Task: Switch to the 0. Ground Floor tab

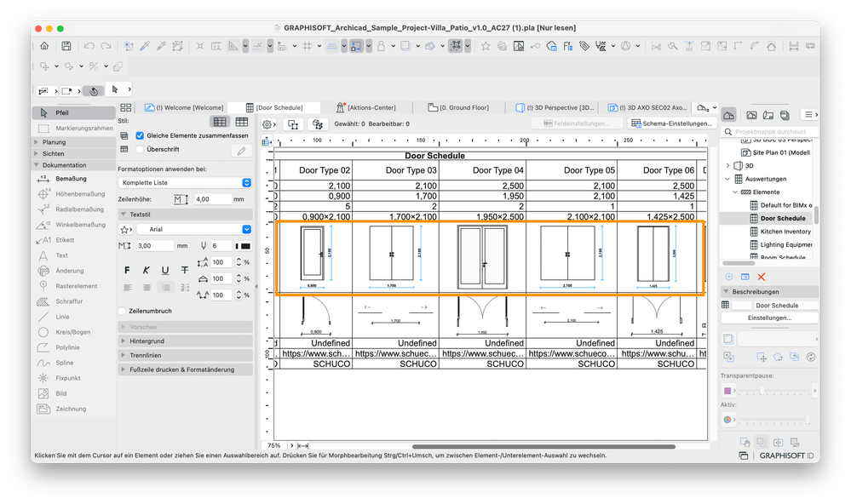Action: pos(458,107)
